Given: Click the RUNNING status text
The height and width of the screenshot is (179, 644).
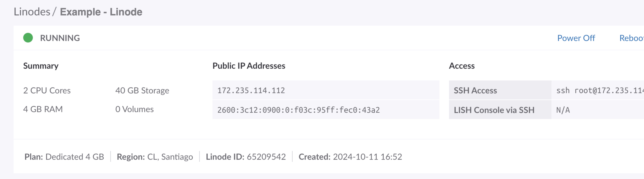Looking at the screenshot, I should 60,38.
